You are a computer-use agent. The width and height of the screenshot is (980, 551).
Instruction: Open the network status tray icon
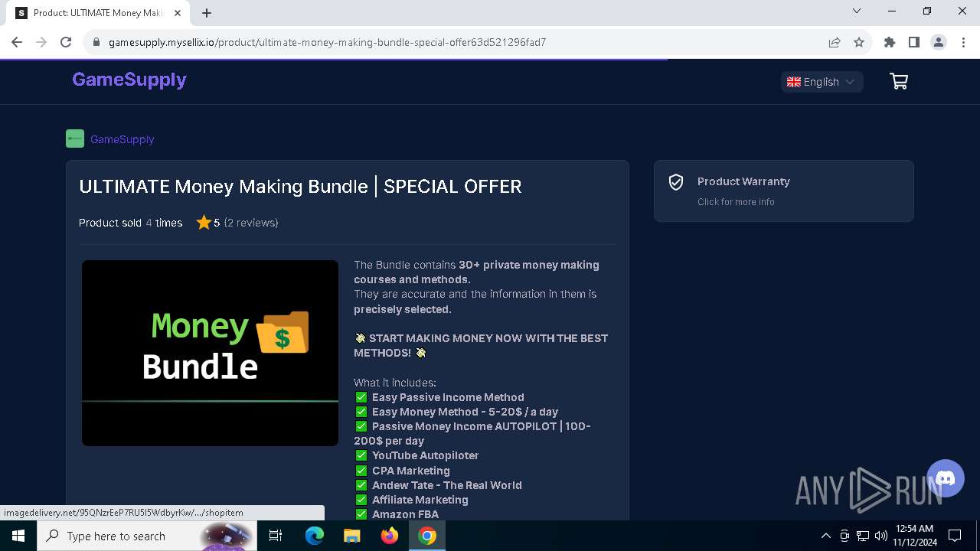coord(863,536)
